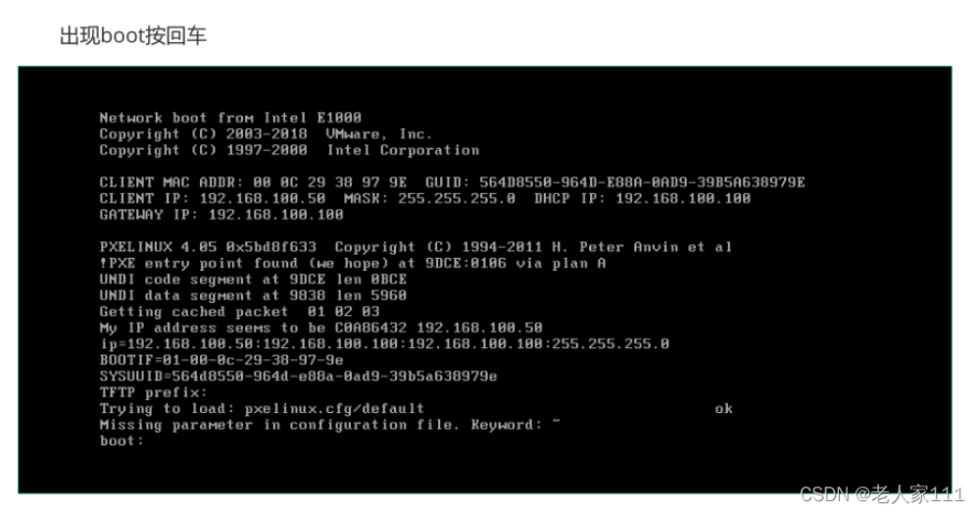Viewport: 980px width, 514px height.
Task: Click the CLIENT IP 192.168.100.50 text
Action: [x=213, y=199]
